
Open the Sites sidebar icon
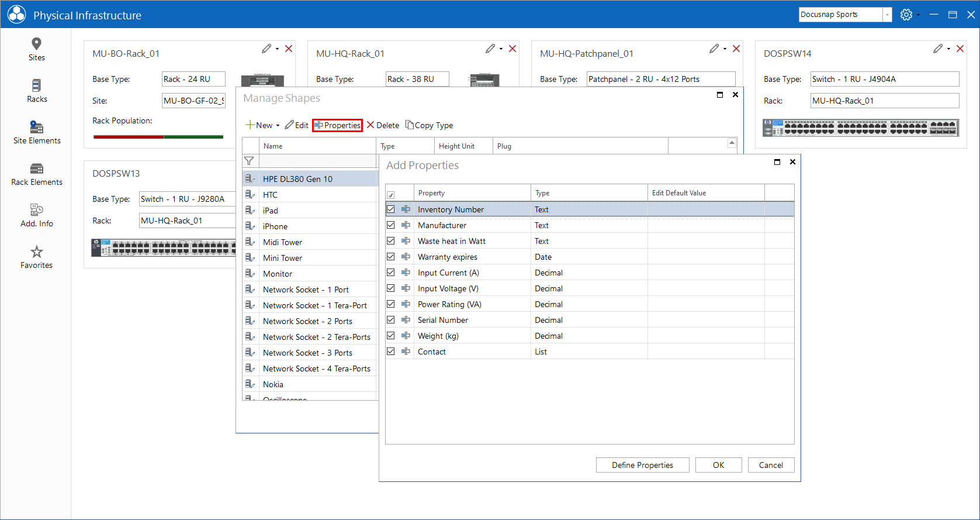coord(36,44)
